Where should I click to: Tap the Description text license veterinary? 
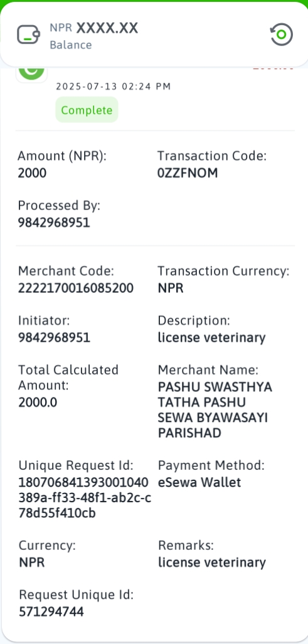212,337
